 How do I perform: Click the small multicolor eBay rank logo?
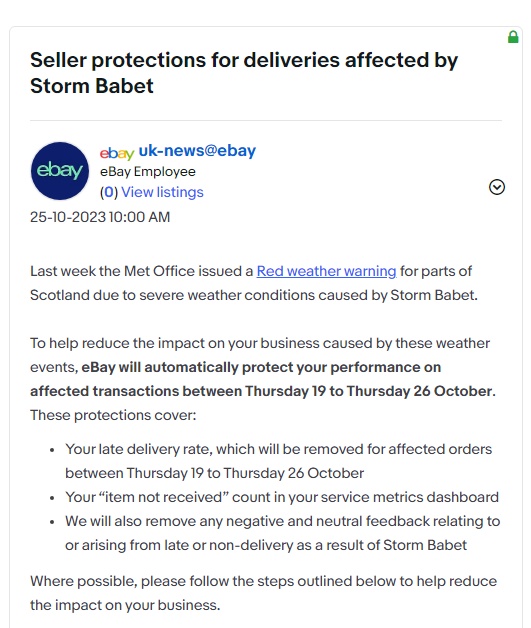(x=117, y=153)
